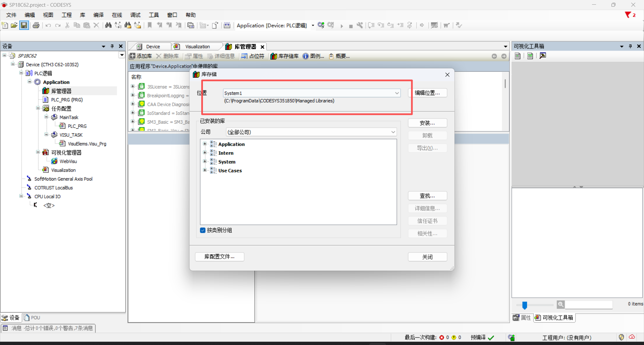Viewport: 644px width, 345px height.
Task: Expand the 3SLicense library entry
Action: click(x=133, y=86)
